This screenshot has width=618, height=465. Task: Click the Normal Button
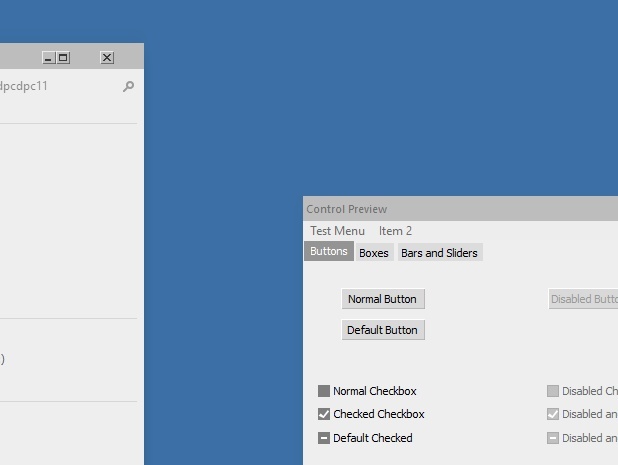[383, 299]
